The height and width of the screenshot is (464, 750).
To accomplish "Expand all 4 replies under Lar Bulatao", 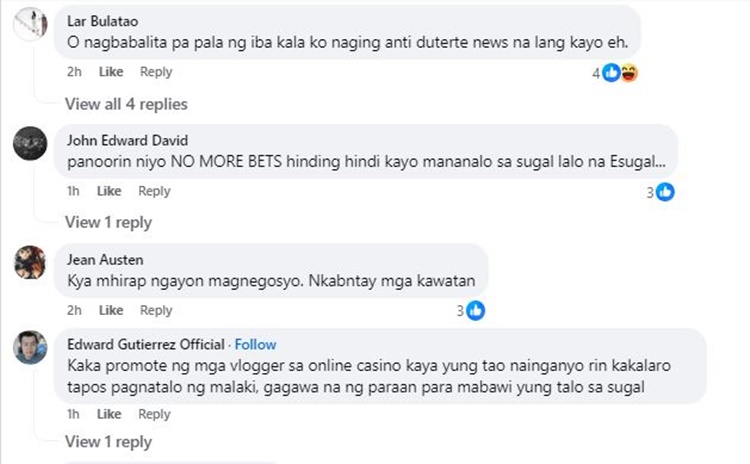I will tap(126, 104).
